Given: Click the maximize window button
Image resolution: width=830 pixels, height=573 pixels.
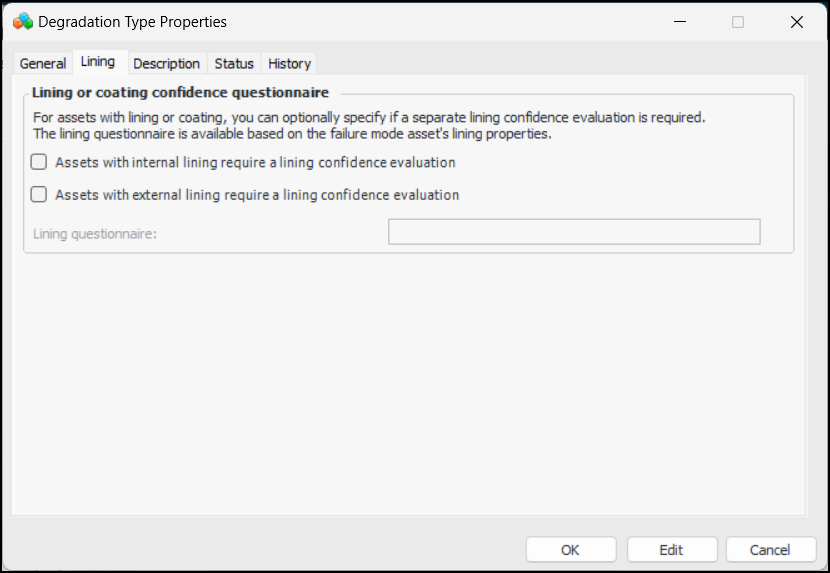Looking at the screenshot, I should 738,21.
